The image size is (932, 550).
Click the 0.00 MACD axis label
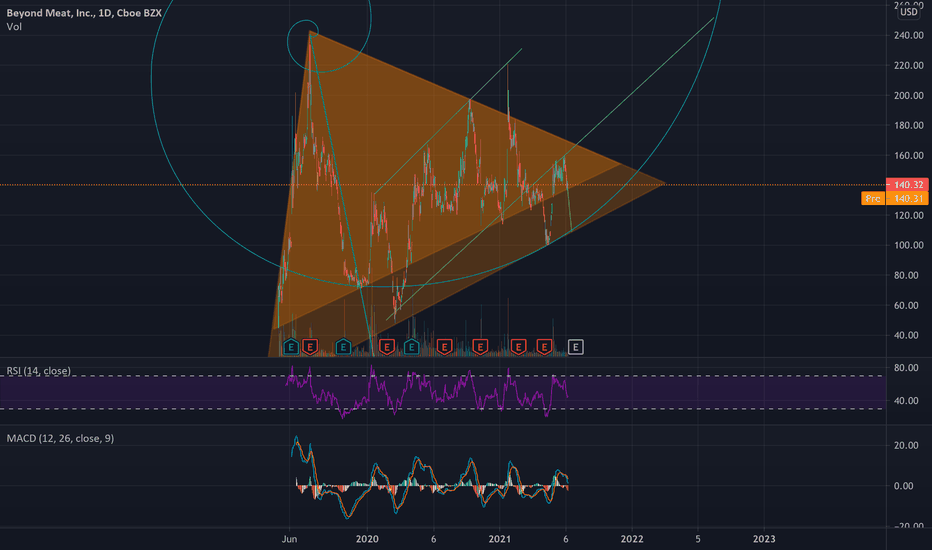[x=903, y=486]
